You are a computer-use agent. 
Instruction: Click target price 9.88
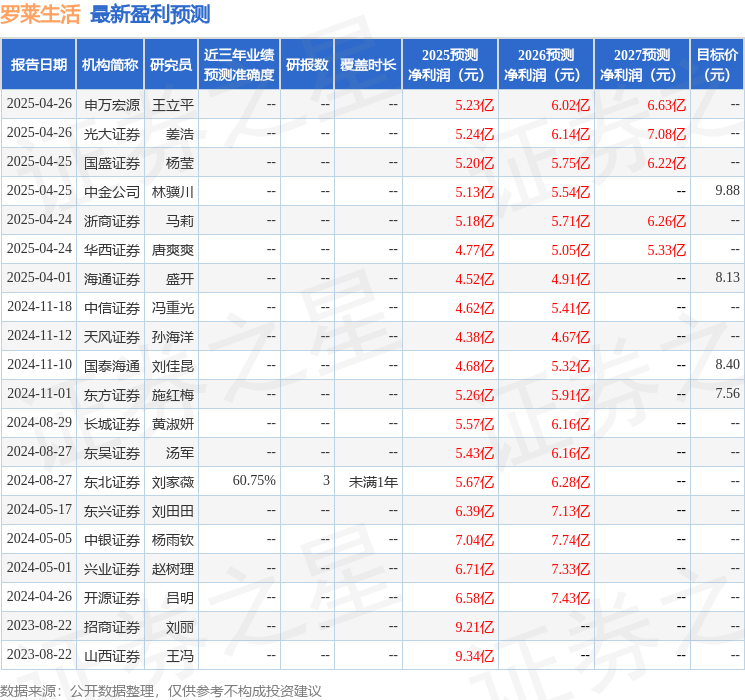coord(727,191)
